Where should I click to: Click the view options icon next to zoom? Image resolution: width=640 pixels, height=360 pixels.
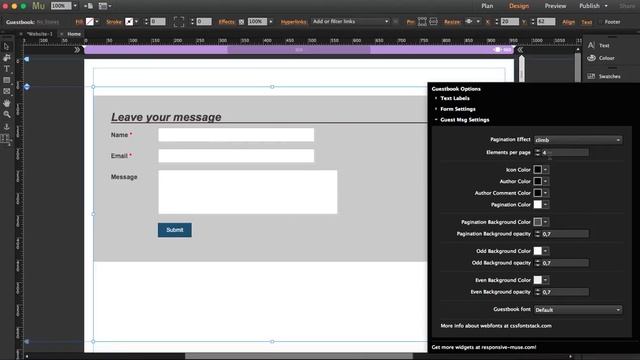click(88, 6)
